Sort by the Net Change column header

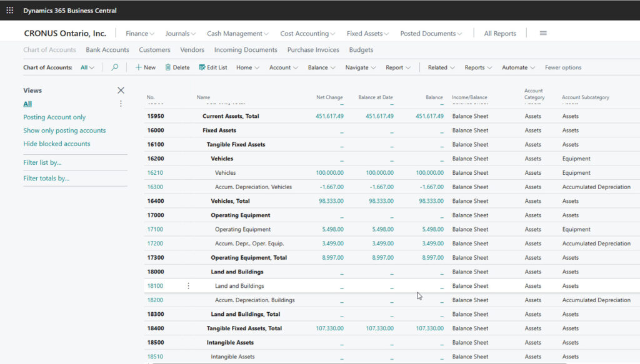(329, 97)
